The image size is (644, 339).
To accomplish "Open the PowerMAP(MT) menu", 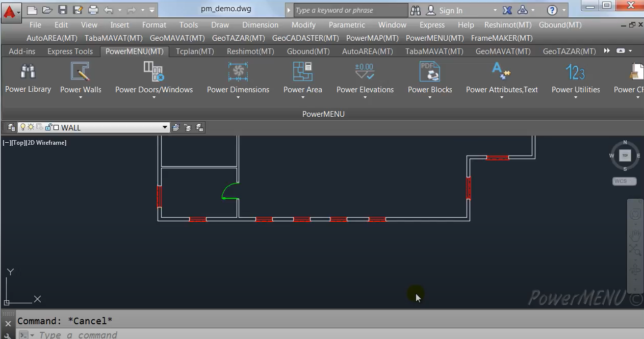I will tap(372, 38).
